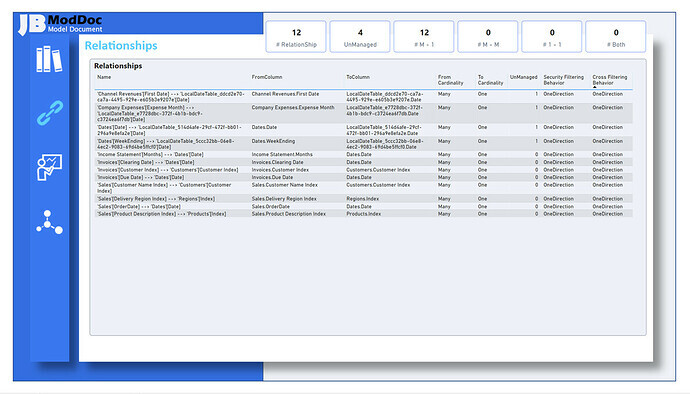Select the # M - 1 card
690x394 pixels.
[x=424, y=37]
